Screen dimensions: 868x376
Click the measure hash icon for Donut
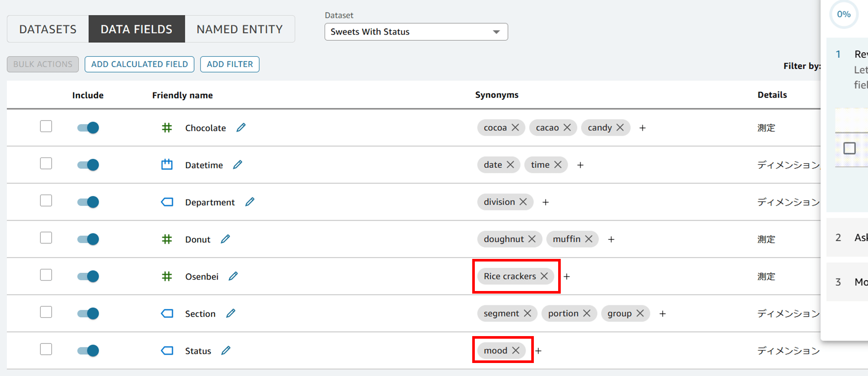[167, 239]
